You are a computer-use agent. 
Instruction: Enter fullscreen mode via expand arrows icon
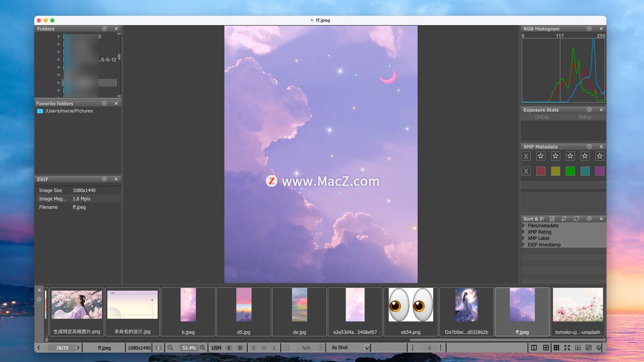567,348
